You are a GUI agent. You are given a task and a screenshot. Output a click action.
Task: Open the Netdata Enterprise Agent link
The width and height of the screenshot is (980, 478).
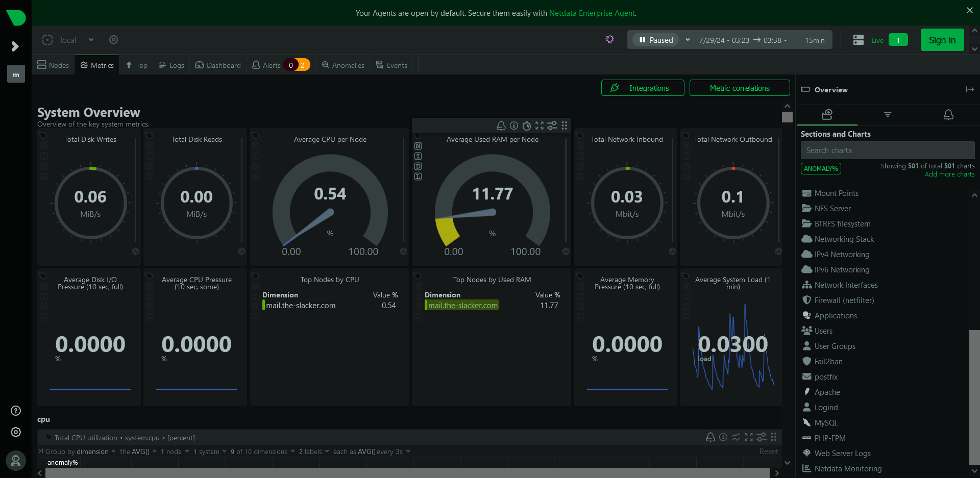point(592,13)
